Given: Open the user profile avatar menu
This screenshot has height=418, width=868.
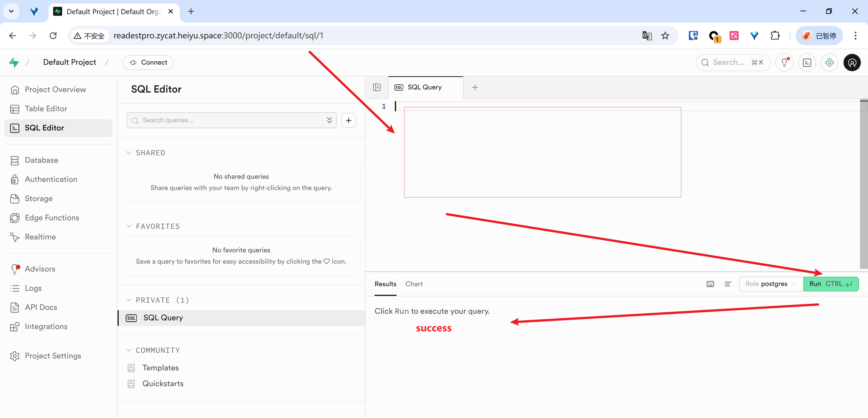Looking at the screenshot, I should (x=852, y=63).
